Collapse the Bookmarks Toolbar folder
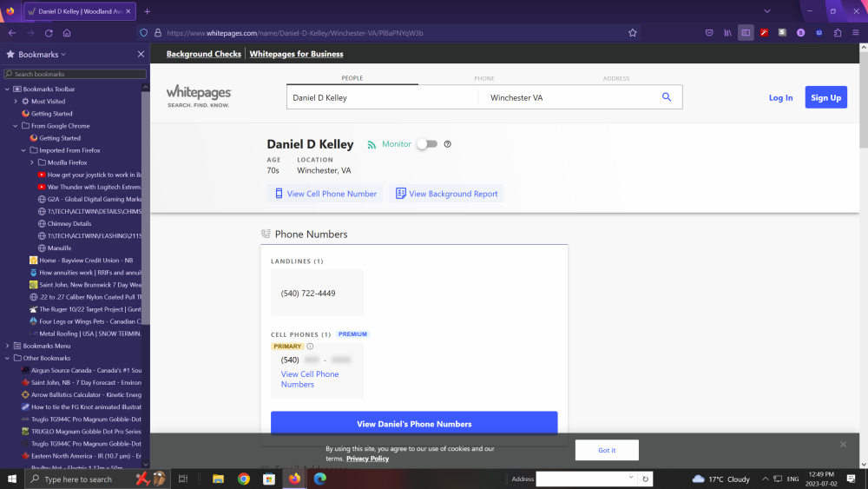The height and width of the screenshot is (489, 868). (x=8, y=89)
